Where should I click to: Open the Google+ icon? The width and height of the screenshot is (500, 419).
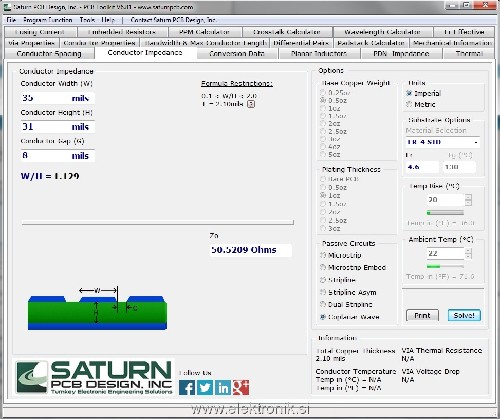point(241,388)
